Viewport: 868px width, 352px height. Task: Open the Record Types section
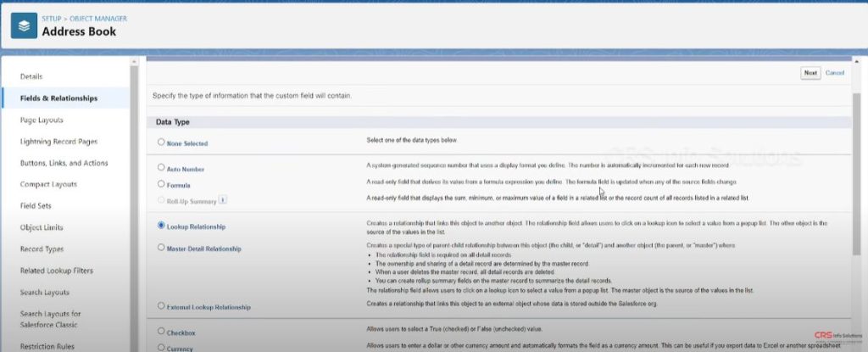coord(42,249)
